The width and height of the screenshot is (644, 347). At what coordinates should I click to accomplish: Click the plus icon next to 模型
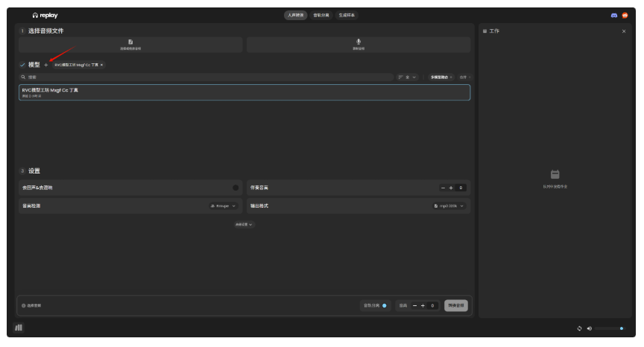(x=46, y=65)
